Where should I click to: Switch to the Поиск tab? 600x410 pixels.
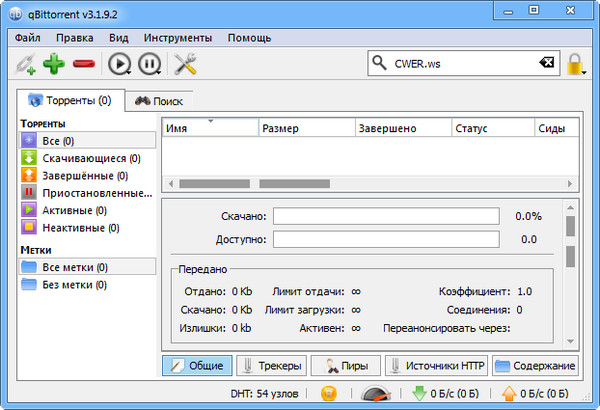click(x=159, y=101)
